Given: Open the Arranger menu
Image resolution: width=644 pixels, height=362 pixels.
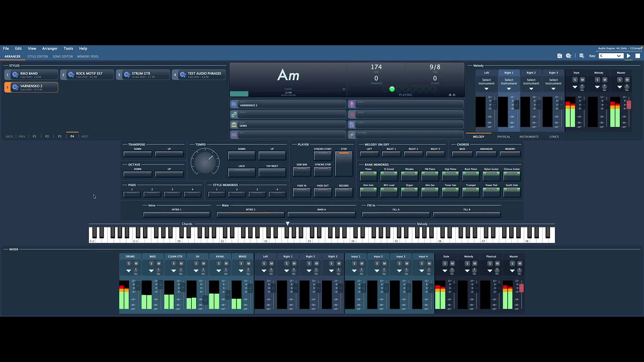Looking at the screenshot, I should [50, 48].
